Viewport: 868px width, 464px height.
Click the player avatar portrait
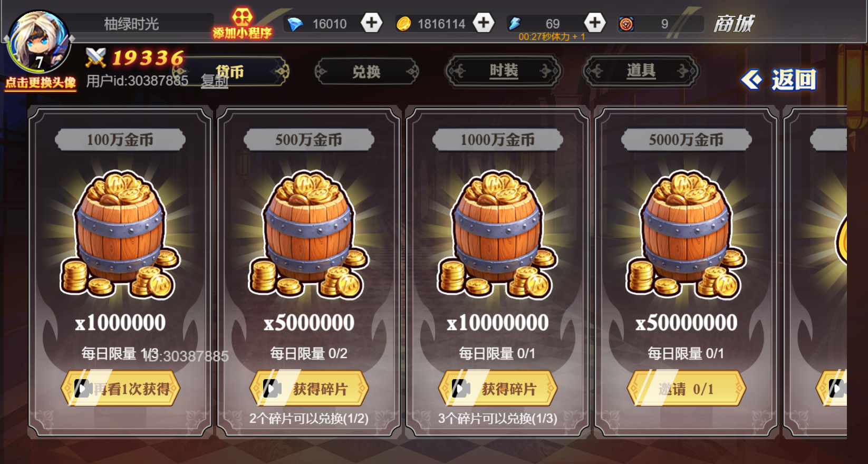coord(38,42)
